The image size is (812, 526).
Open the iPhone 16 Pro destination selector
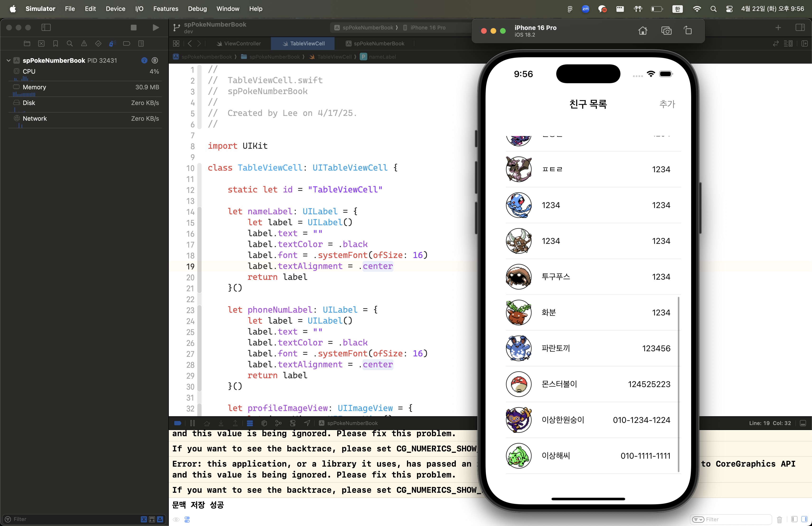(428, 28)
